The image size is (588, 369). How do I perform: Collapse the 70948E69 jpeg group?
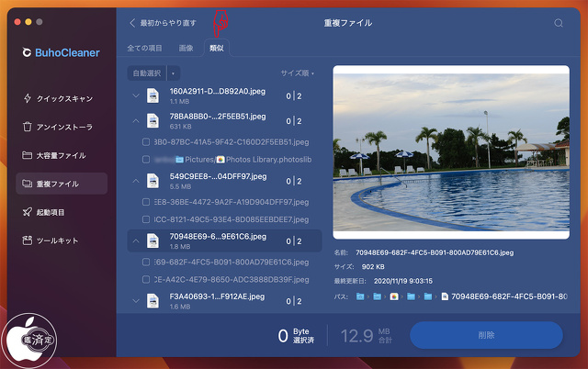(136, 240)
